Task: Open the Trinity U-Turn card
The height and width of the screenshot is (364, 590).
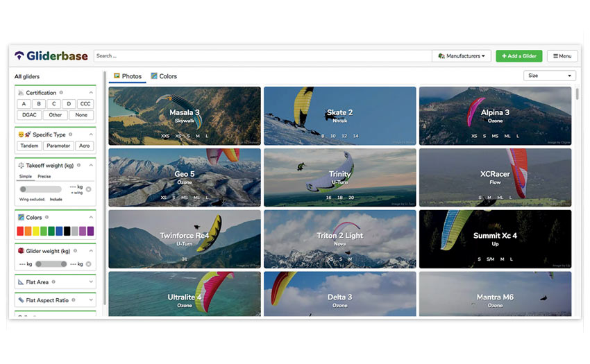Action: tap(340, 177)
